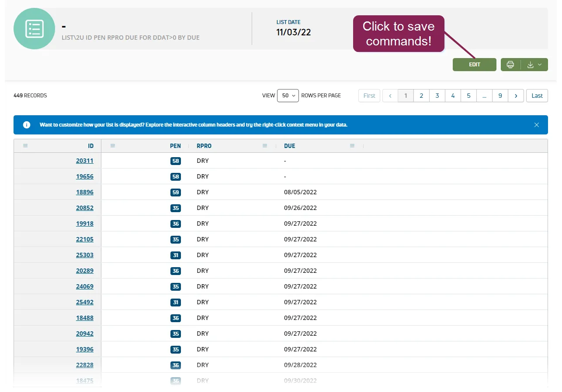Click pen badge 36 for record 19918

[x=176, y=224]
